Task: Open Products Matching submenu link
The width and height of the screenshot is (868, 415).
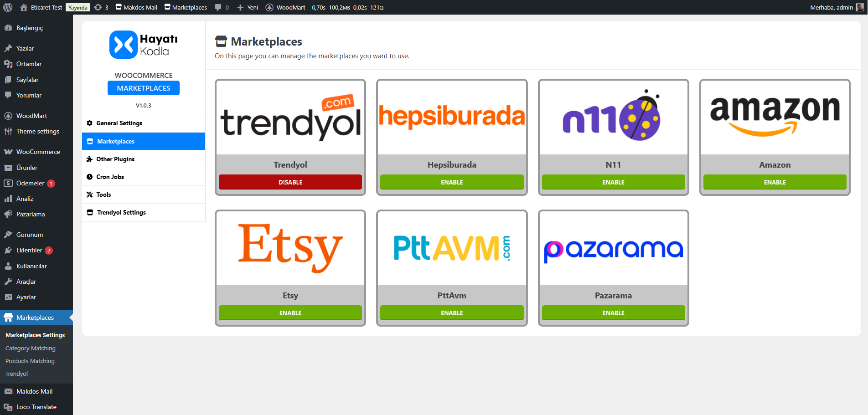Action: tap(30, 361)
